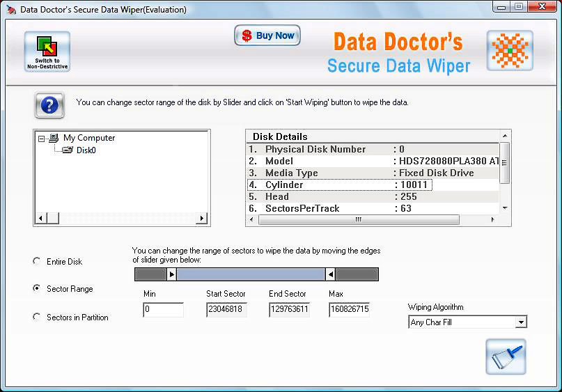Click the right end-sector slider handle
The height and width of the screenshot is (392, 562).
[x=331, y=274]
